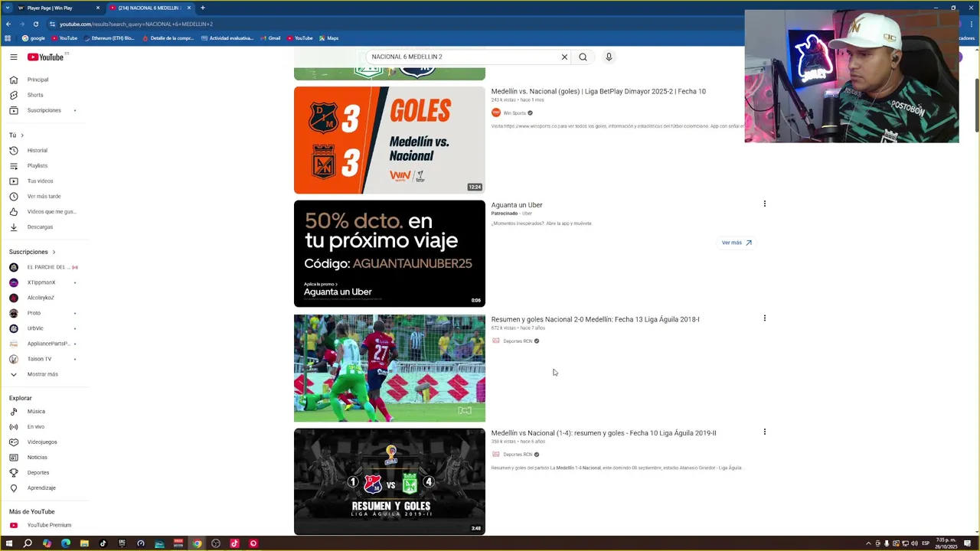Screen dimensions: 980x551
Task: Open options for Nacional 2-0 Medellín video
Action: click(x=764, y=318)
